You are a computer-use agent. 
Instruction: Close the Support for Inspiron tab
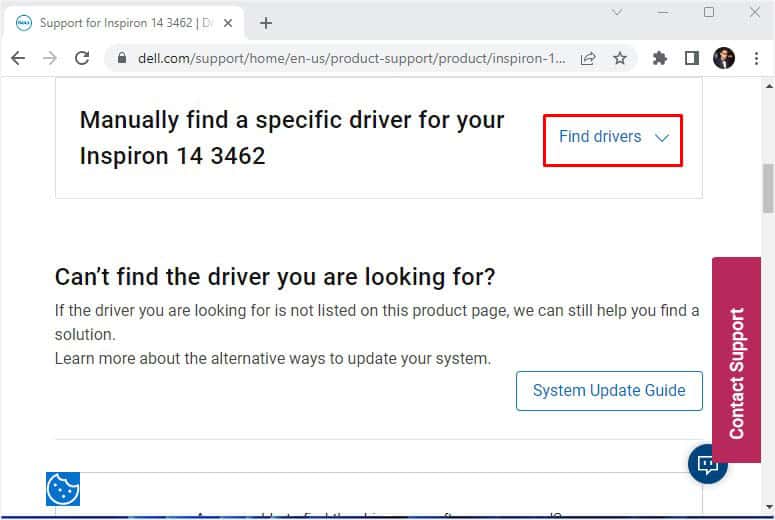228,23
